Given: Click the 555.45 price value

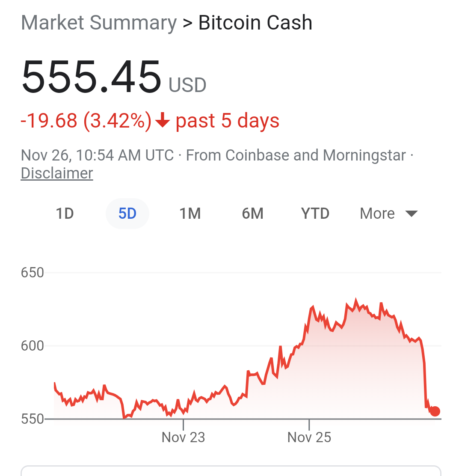Looking at the screenshot, I should [x=91, y=77].
